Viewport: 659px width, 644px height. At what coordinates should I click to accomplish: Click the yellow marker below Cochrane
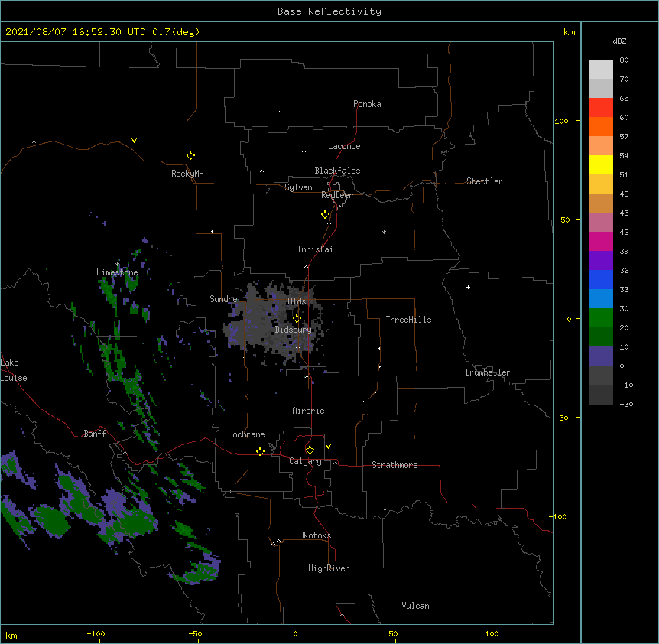(260, 451)
